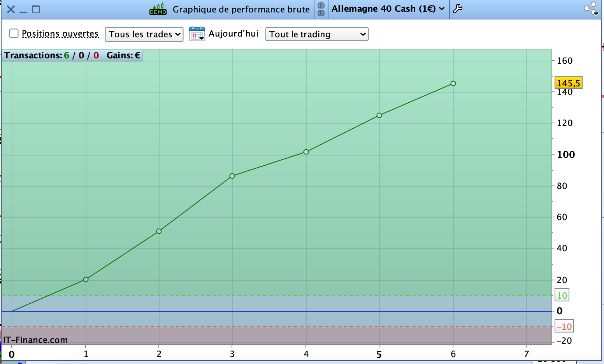Open the Tout le trading dropdown

click(317, 34)
